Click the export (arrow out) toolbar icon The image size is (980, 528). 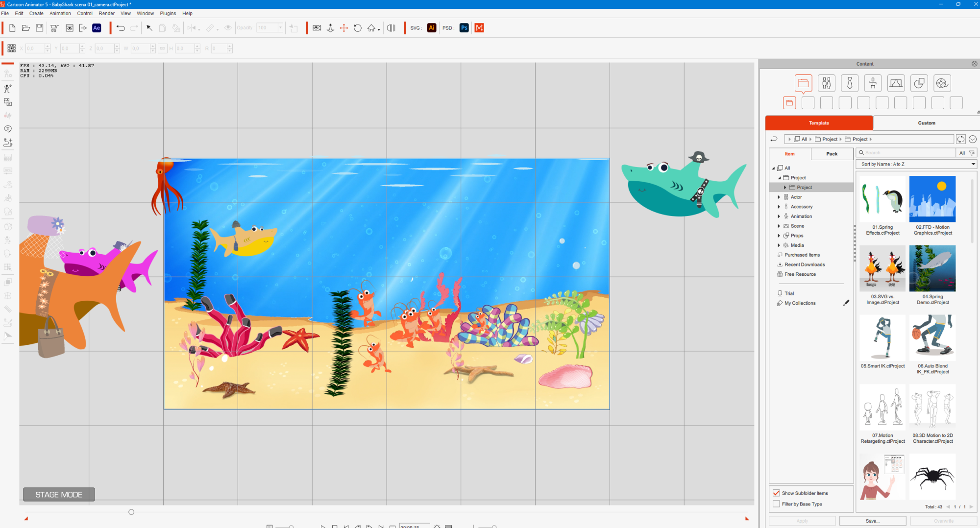[83, 28]
